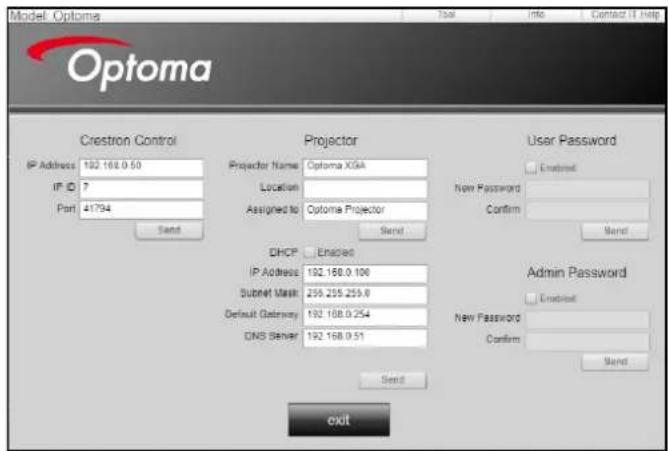Click the User Password Confirm field

(x=588, y=210)
